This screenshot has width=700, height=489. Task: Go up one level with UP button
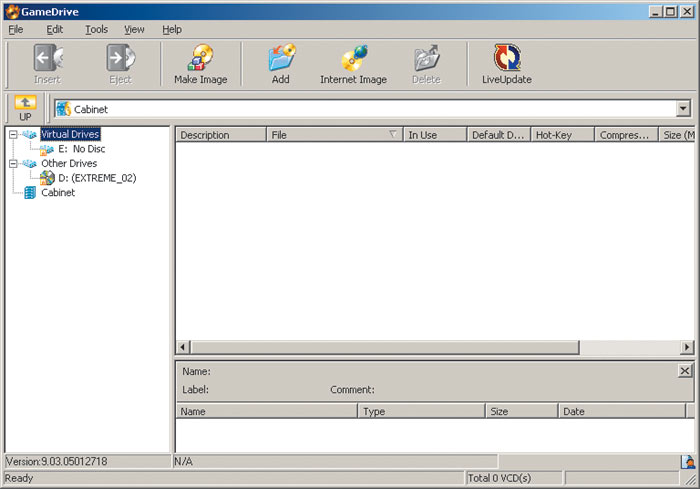click(25, 109)
